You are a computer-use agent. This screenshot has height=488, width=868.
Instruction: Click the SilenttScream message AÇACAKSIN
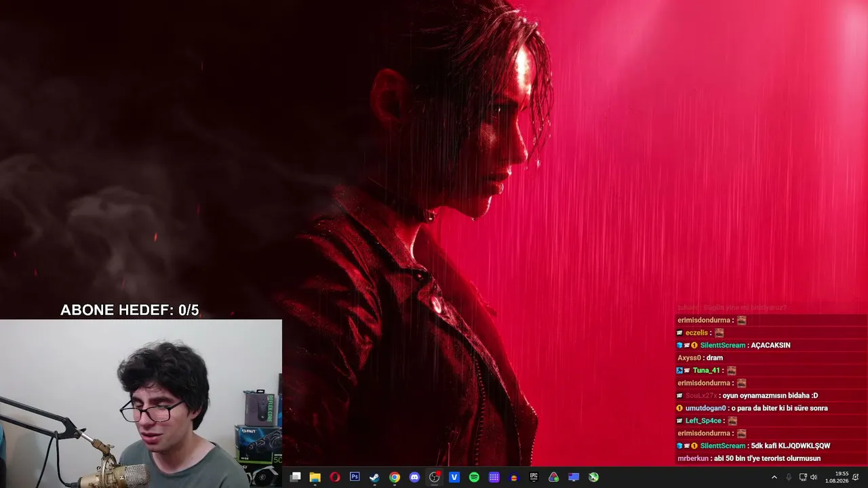coord(770,345)
